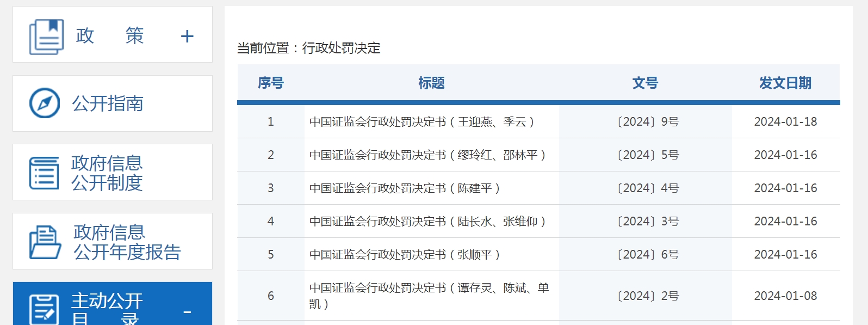The height and width of the screenshot is (325, 868).
Task: Open decision for 张顺平
Action: (x=405, y=255)
